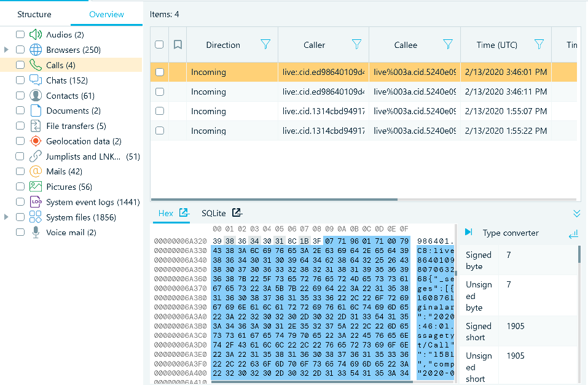Click the Voice mail microphone icon
This screenshot has width=588, height=385.
click(36, 233)
